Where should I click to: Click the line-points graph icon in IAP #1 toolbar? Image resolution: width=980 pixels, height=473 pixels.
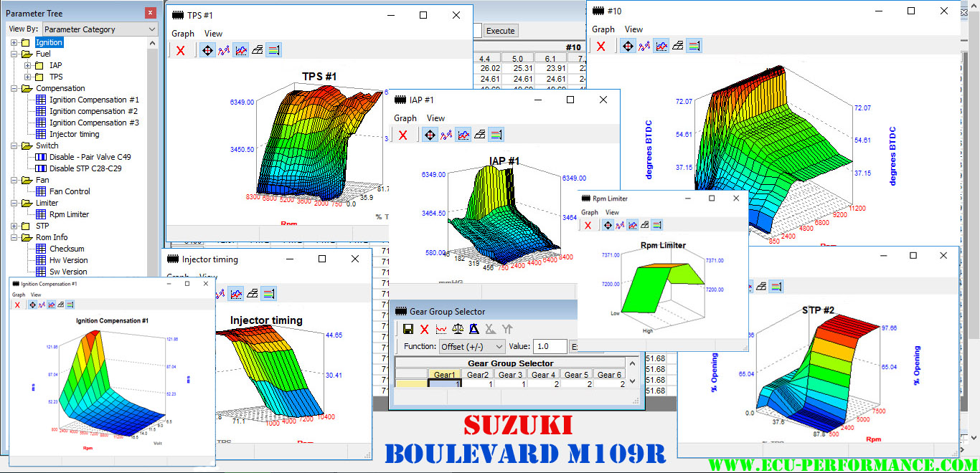446,135
